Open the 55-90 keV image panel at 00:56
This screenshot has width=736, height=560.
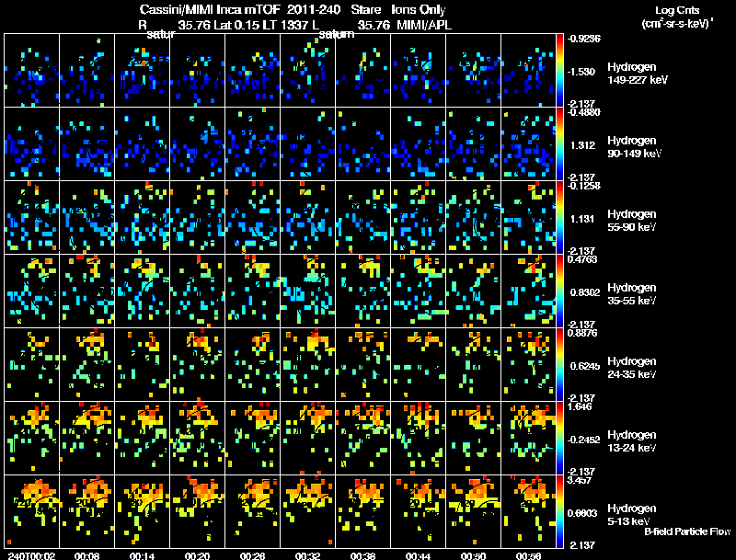[x=528, y=218]
